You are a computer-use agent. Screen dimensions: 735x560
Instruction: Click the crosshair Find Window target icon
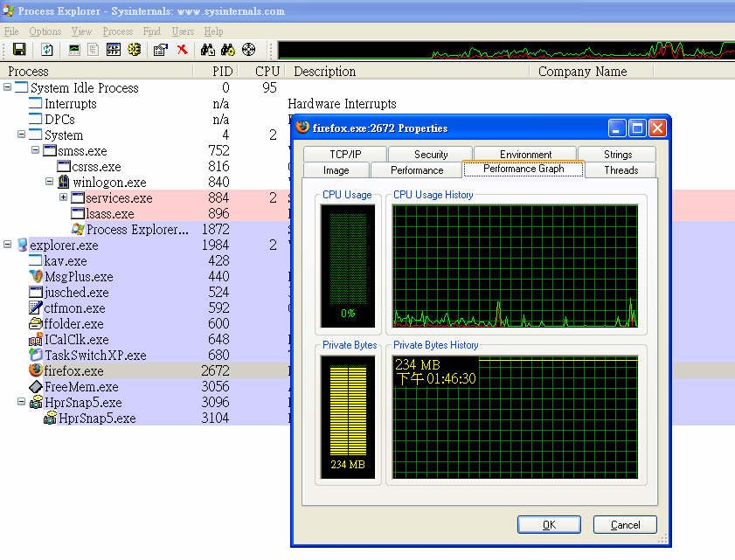(x=249, y=50)
